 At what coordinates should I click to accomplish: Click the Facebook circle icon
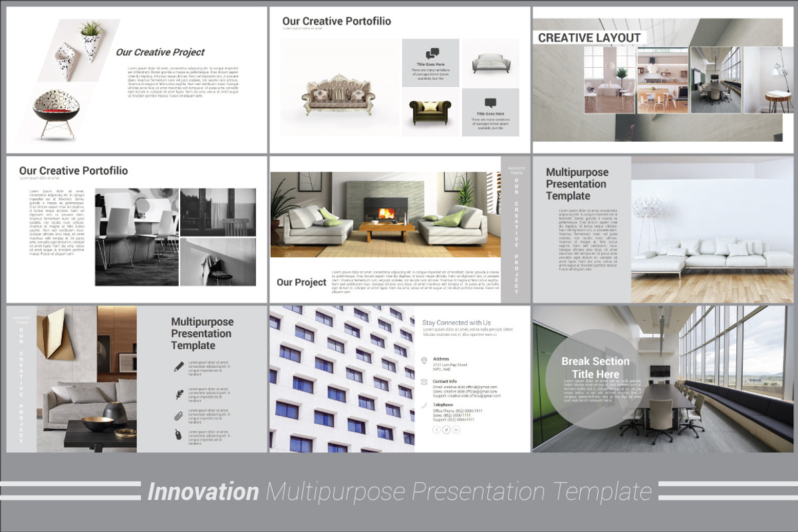click(x=437, y=430)
